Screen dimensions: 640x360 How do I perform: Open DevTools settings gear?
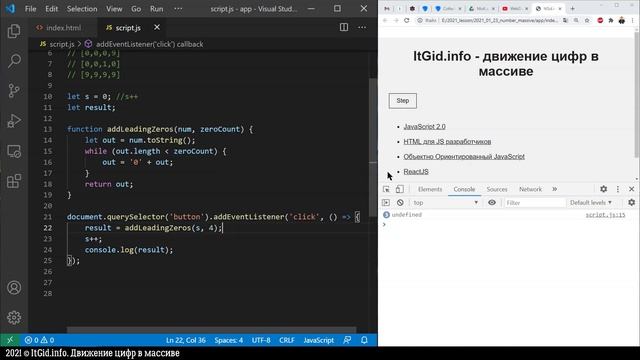[x=603, y=189]
